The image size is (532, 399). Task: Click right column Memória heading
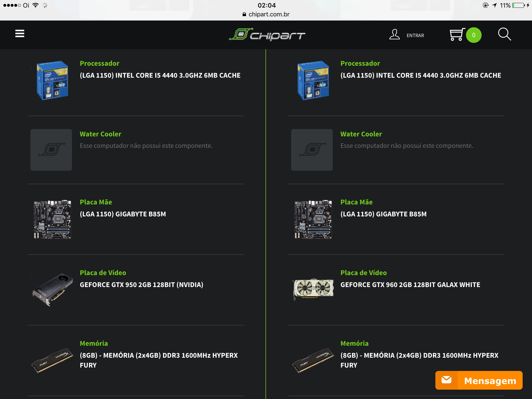click(355, 343)
